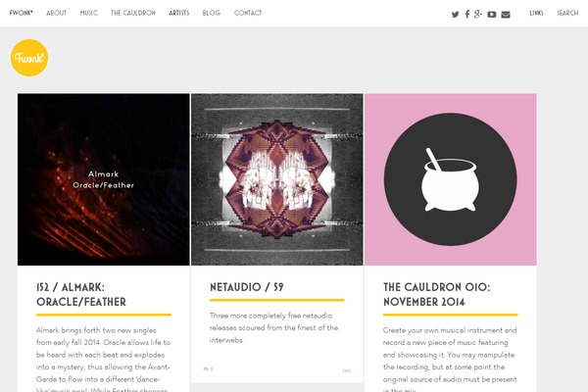Click the permalink chain icon on Netaudio post

(x=347, y=371)
